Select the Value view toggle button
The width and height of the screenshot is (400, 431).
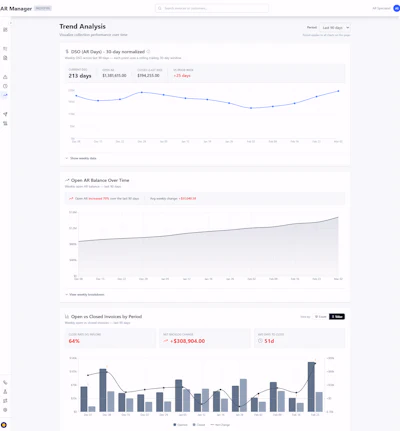[x=337, y=317]
